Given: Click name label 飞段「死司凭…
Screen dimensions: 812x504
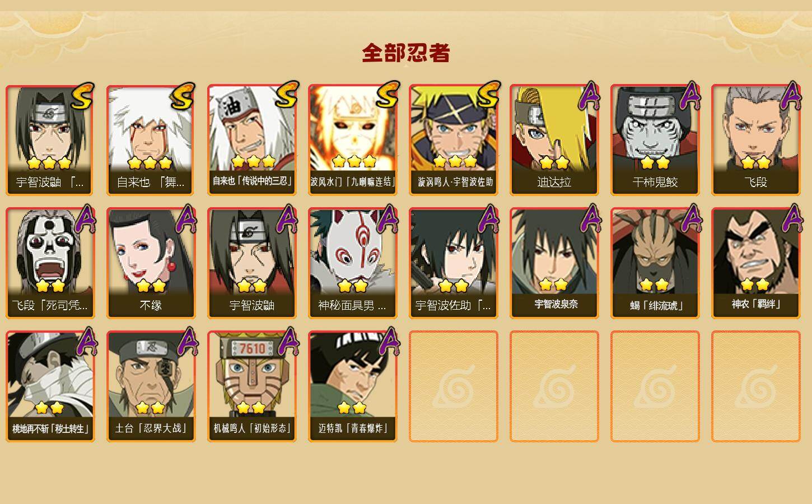Looking at the screenshot, I should click(50, 305).
